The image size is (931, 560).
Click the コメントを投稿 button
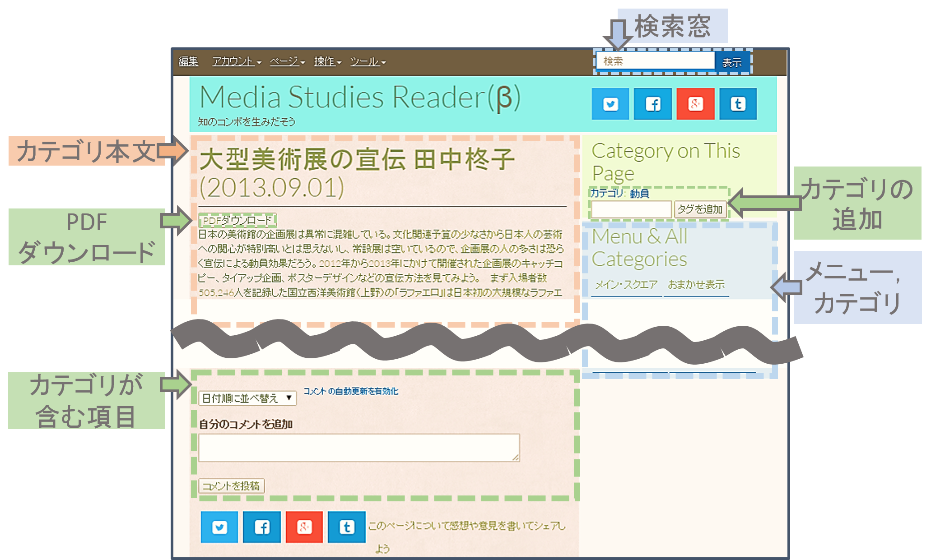(231, 486)
